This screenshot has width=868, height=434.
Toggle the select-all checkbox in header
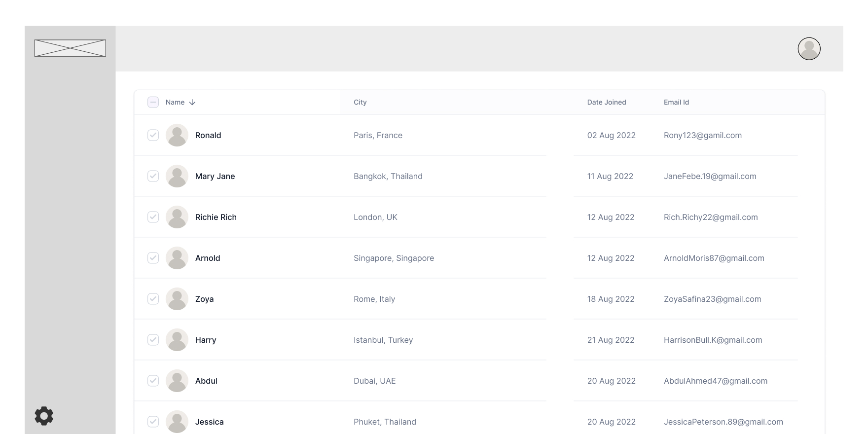coord(153,102)
